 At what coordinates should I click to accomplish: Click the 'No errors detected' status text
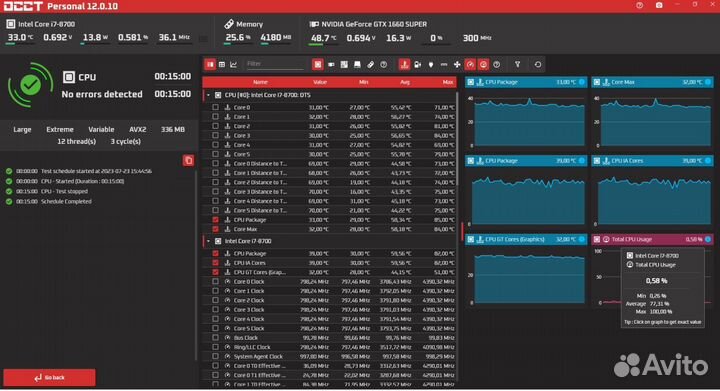click(102, 94)
